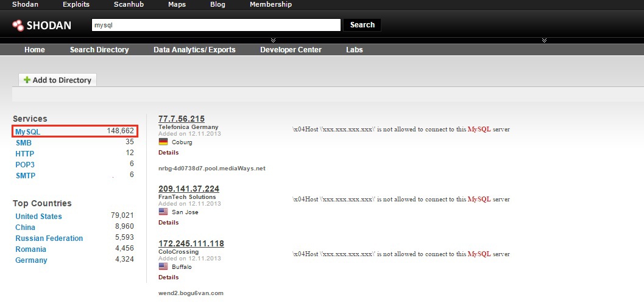View Details for 209.141.37.224
Screen dimensions: 644x303
point(168,223)
